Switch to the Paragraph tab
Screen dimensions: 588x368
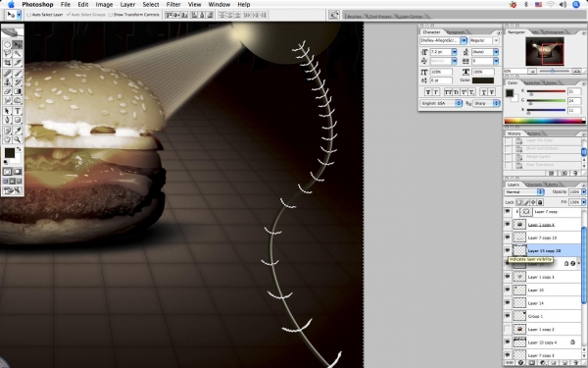456,32
